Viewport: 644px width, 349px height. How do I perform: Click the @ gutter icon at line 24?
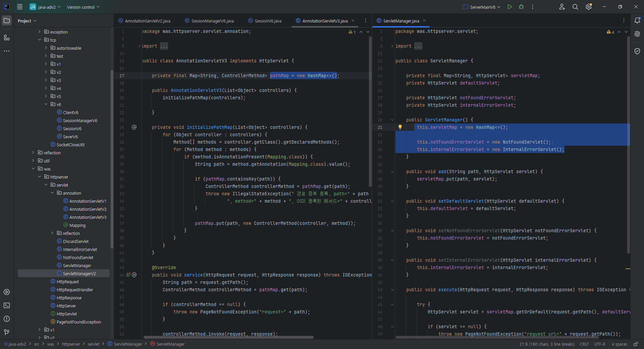coord(134,127)
